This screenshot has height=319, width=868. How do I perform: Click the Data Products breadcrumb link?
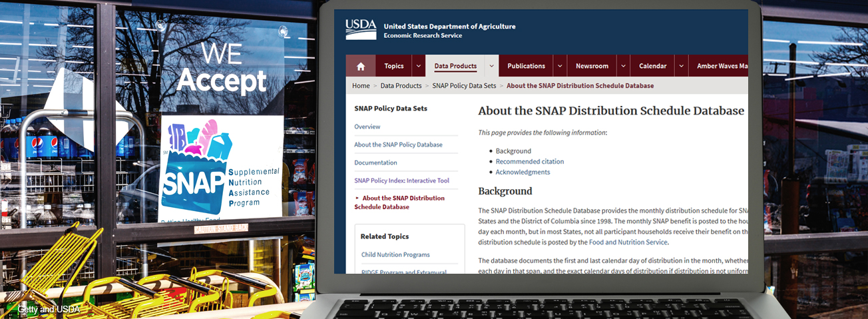(401, 86)
